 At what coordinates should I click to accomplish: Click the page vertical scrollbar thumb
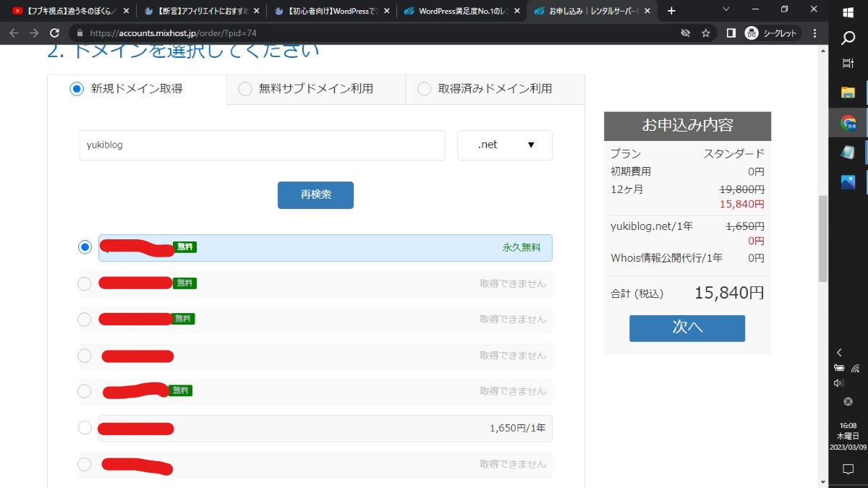tap(822, 239)
